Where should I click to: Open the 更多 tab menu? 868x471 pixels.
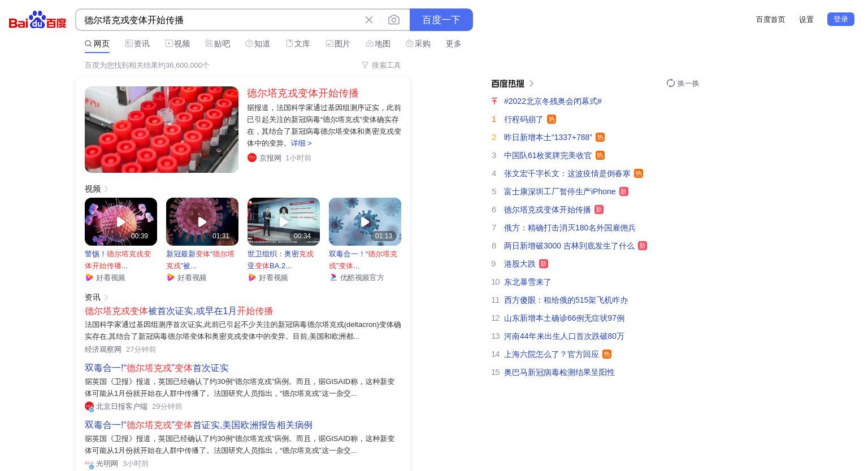pyautogui.click(x=454, y=43)
